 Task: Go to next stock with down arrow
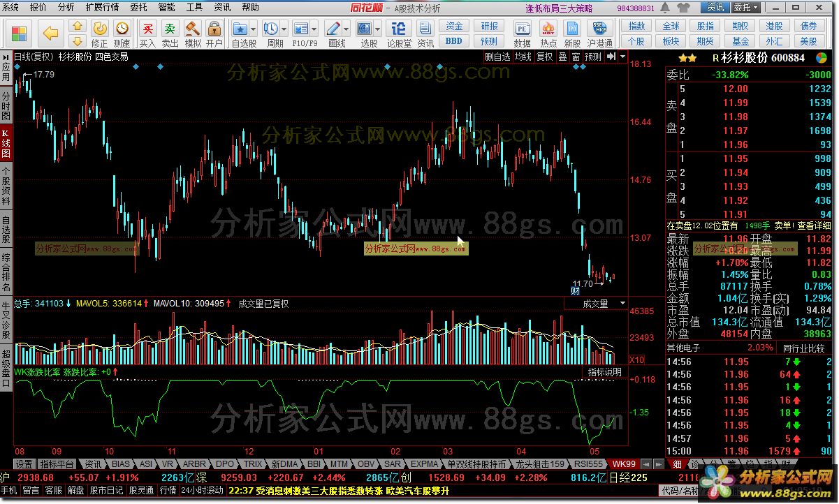(x=78, y=40)
